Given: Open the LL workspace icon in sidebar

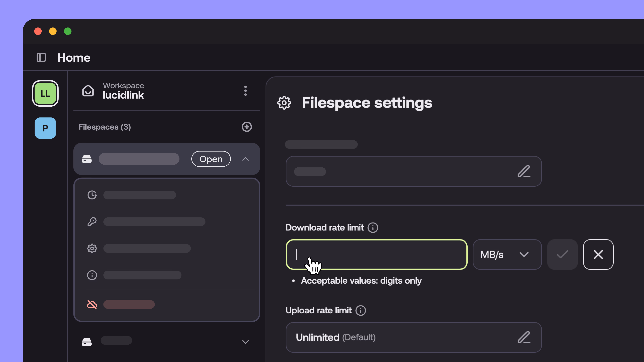Looking at the screenshot, I should 45,93.
